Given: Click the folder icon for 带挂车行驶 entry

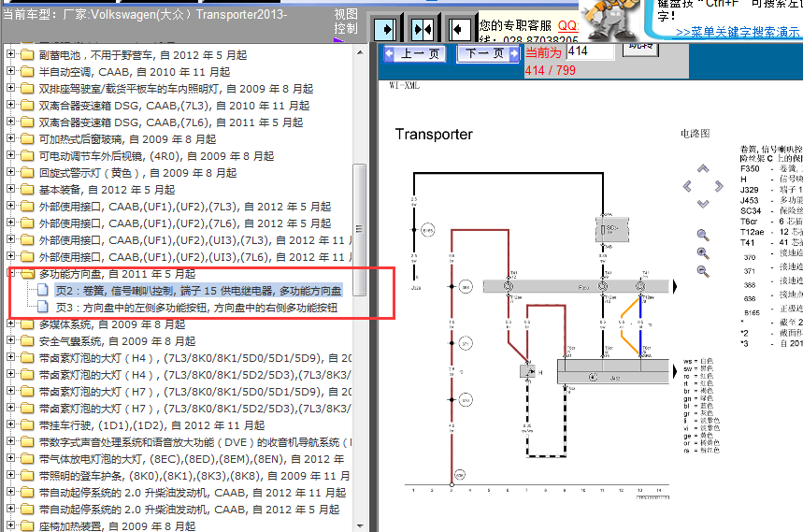Looking at the screenshot, I should [27, 425].
